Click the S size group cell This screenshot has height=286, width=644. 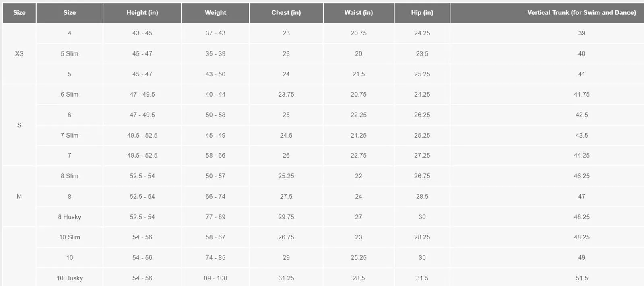point(19,125)
